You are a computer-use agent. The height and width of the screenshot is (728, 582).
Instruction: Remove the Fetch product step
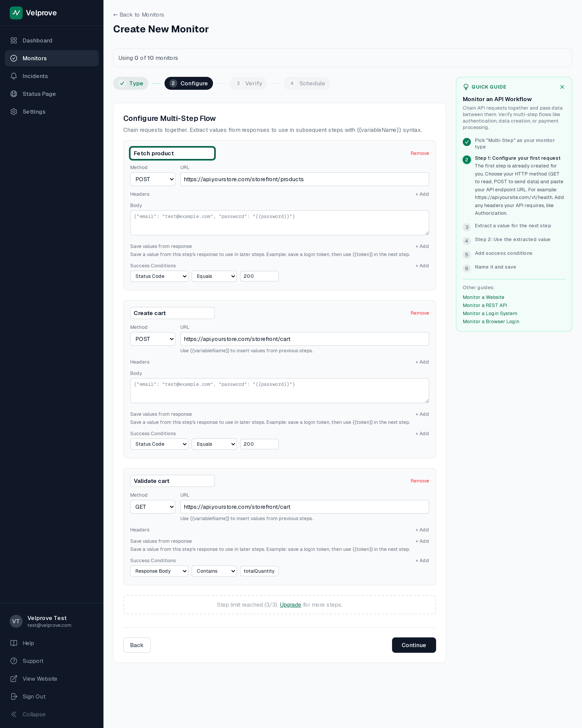coord(420,153)
